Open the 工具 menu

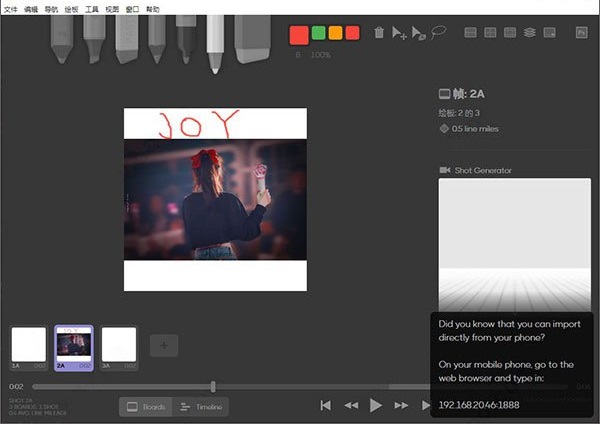pos(92,7)
